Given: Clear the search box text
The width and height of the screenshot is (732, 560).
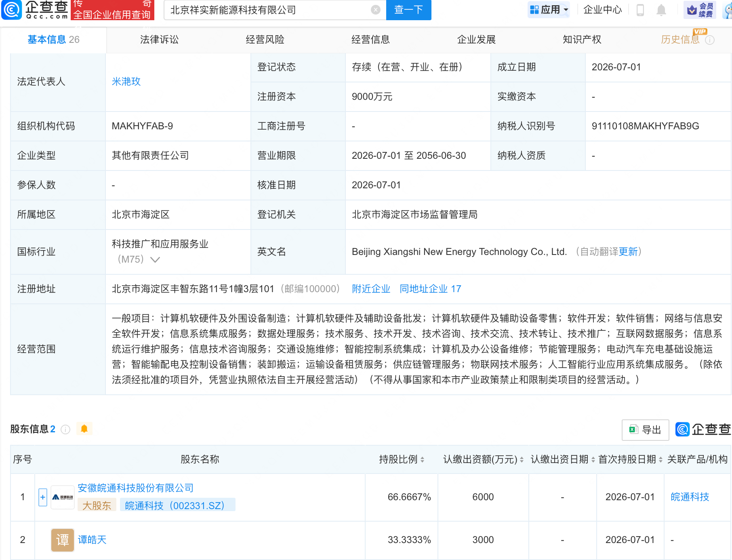Looking at the screenshot, I should pos(376,10).
